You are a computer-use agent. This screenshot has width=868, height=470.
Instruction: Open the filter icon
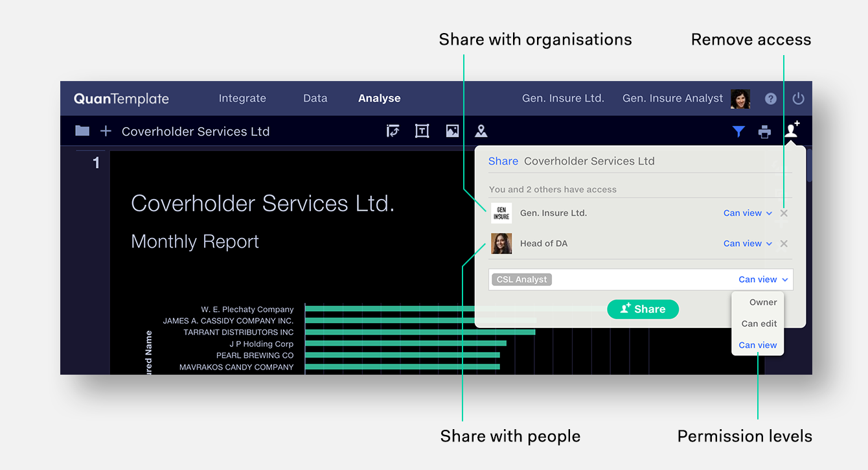738,131
